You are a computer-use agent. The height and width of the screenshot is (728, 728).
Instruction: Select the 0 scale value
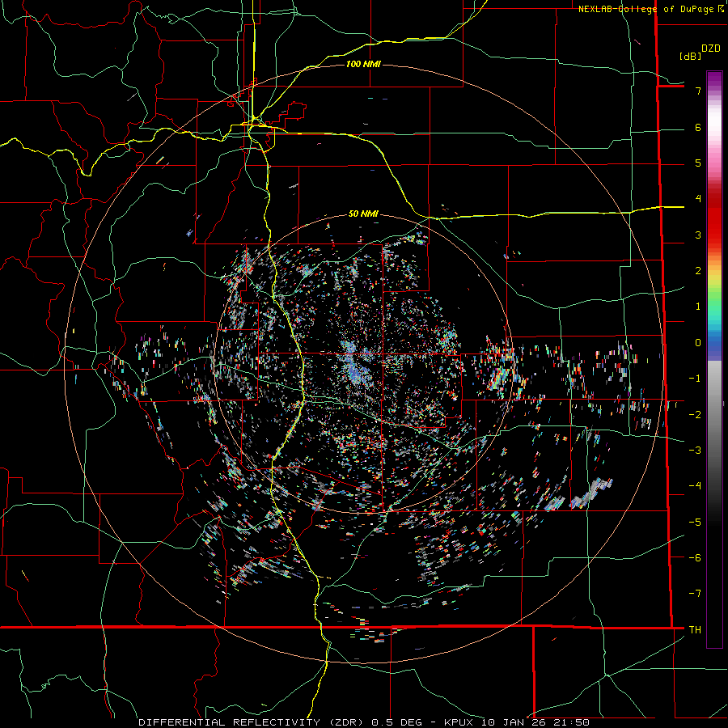[x=698, y=343]
